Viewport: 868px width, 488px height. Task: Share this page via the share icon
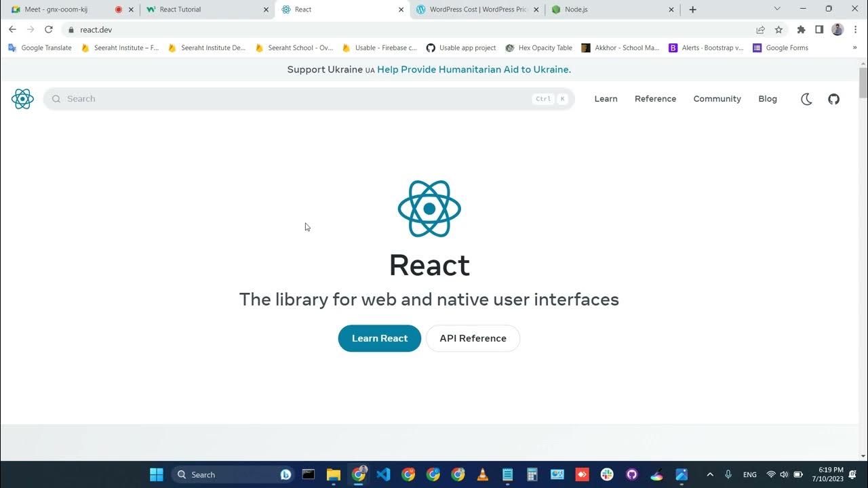(760, 30)
